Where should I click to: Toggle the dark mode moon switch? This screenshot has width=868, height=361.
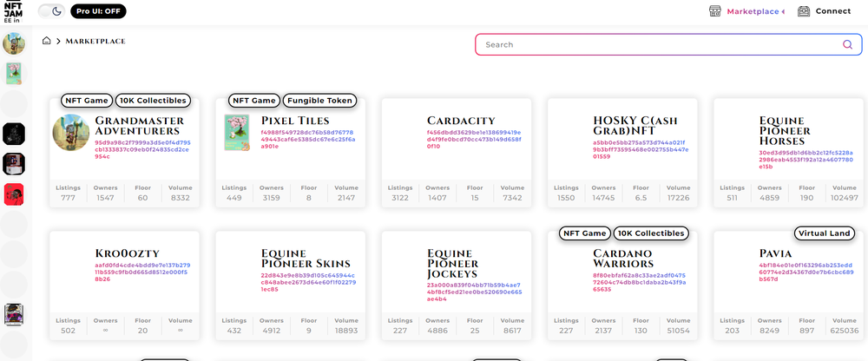51,11
